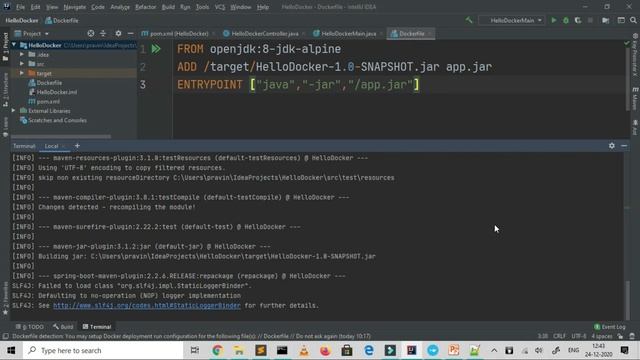Click the project tree horizontal scrollbar

[x=61, y=136]
